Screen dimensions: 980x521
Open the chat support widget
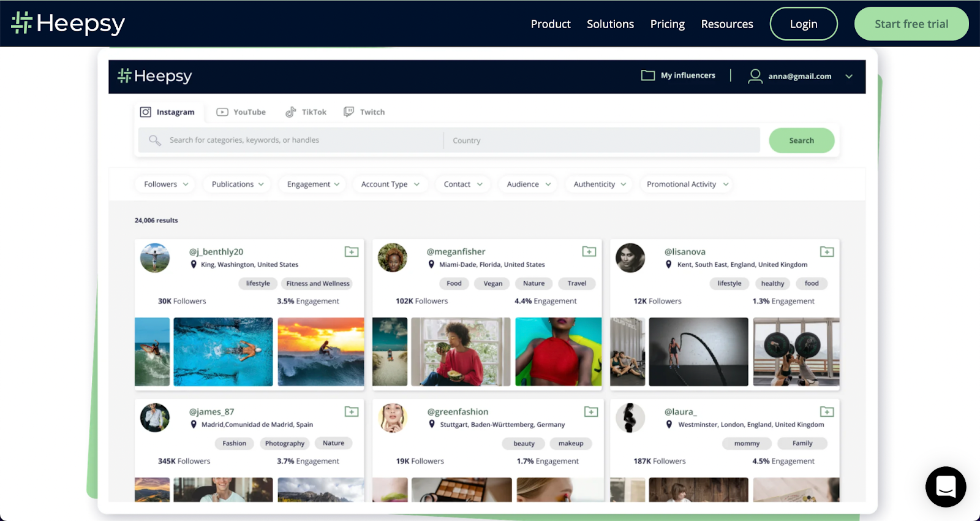click(946, 487)
